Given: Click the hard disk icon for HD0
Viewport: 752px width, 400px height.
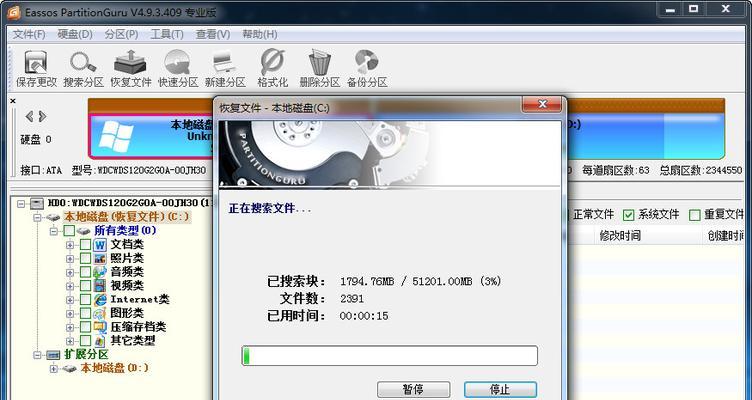Looking at the screenshot, I should pyautogui.click(x=36, y=203).
